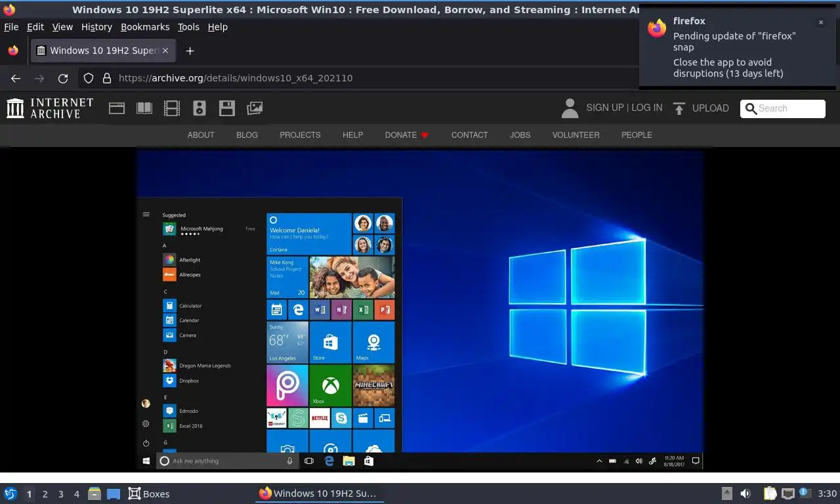Open the Edit menu

(35, 27)
